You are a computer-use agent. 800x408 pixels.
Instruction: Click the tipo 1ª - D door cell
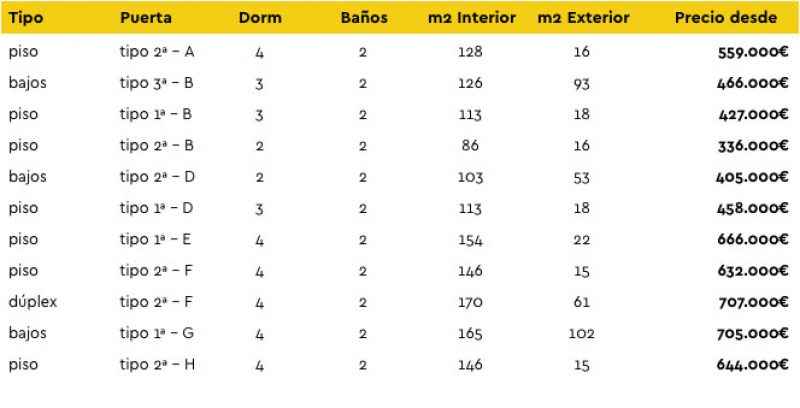coord(156,208)
